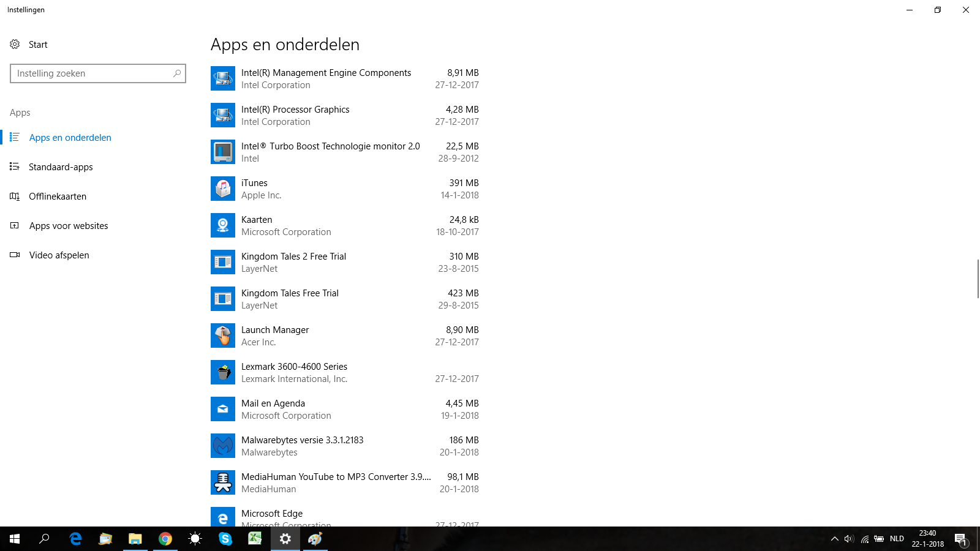
Task: Click the Kingdom Tales Free Trial icon
Action: [x=223, y=299]
